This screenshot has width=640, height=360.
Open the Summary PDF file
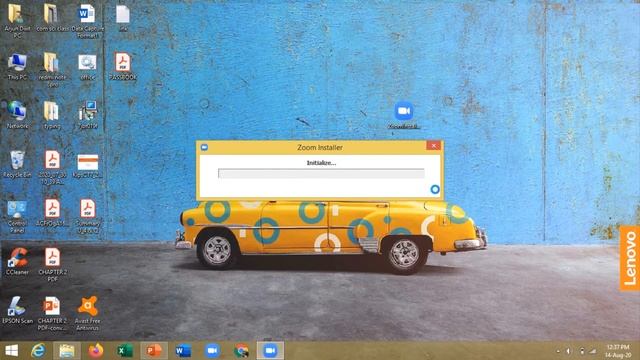tap(87, 216)
